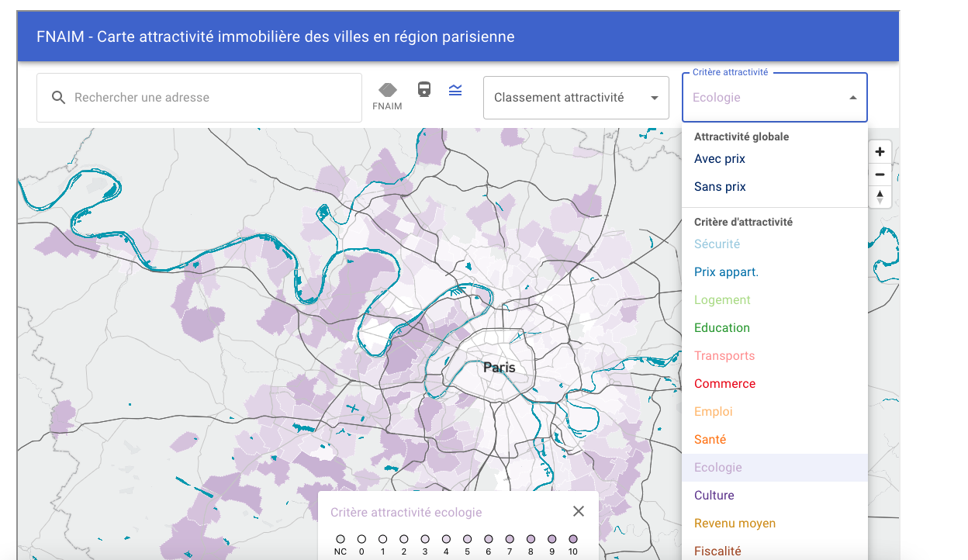Toggle the blue waterways layer icon

(x=455, y=90)
